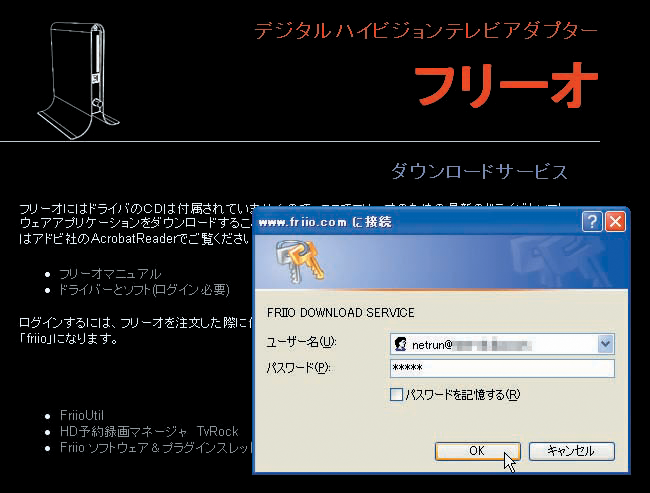
Task: Click the Friio device line drawing
Action: coord(78,80)
